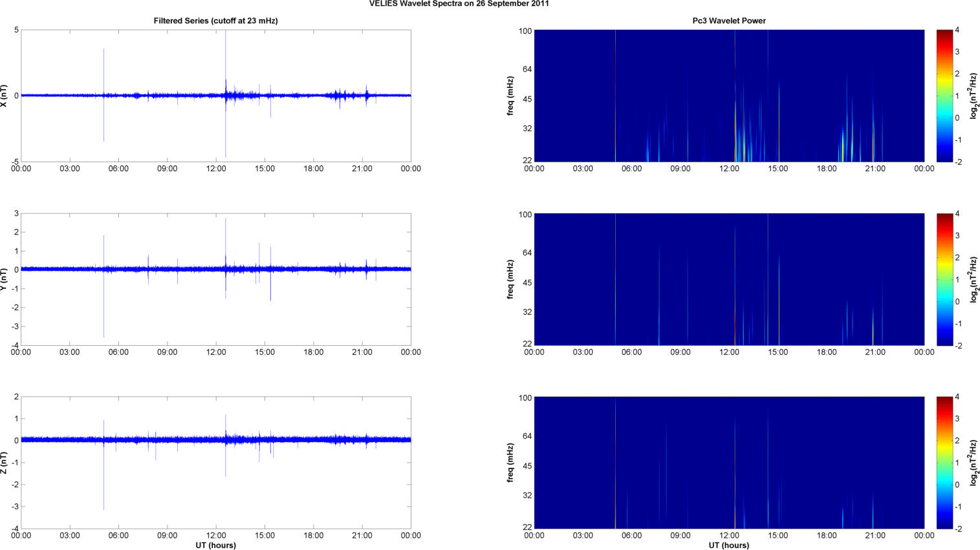980x550 pixels.
Task: Click the 06:00 tick under the Y series plot
Action: [x=118, y=352]
